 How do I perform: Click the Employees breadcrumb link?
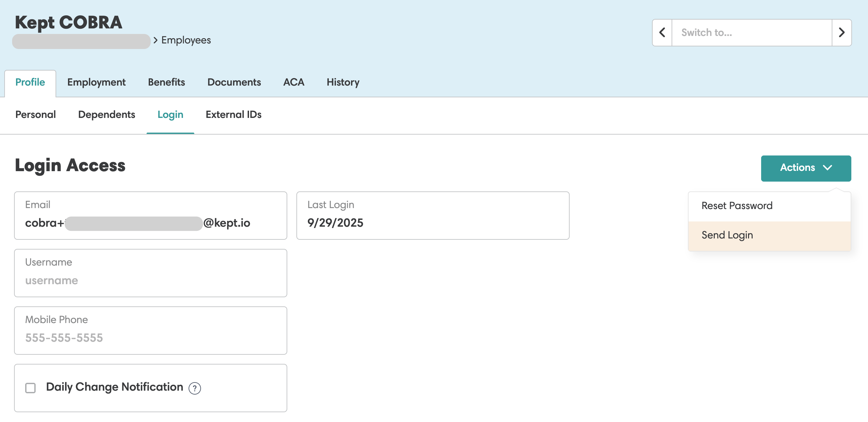pyautogui.click(x=186, y=40)
